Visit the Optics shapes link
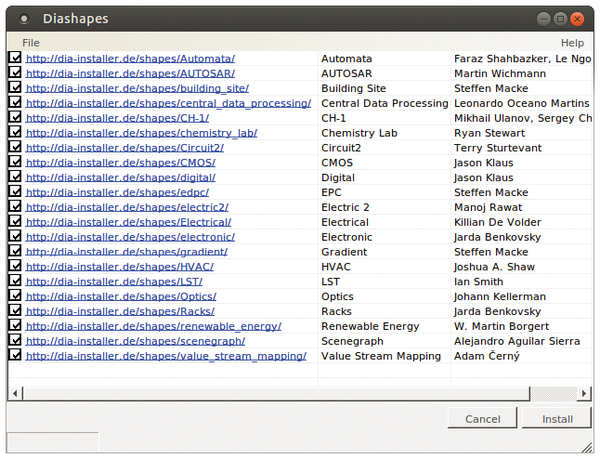This screenshot has width=600, height=459. pos(121,296)
